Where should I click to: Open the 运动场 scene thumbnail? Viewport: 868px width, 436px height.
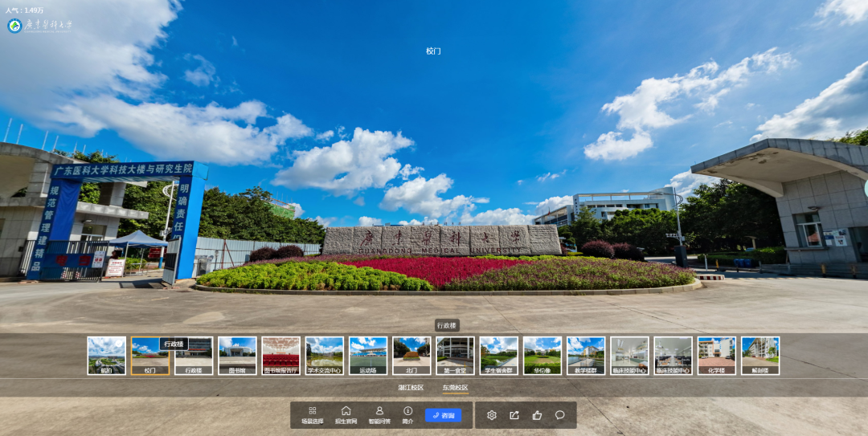(x=368, y=356)
